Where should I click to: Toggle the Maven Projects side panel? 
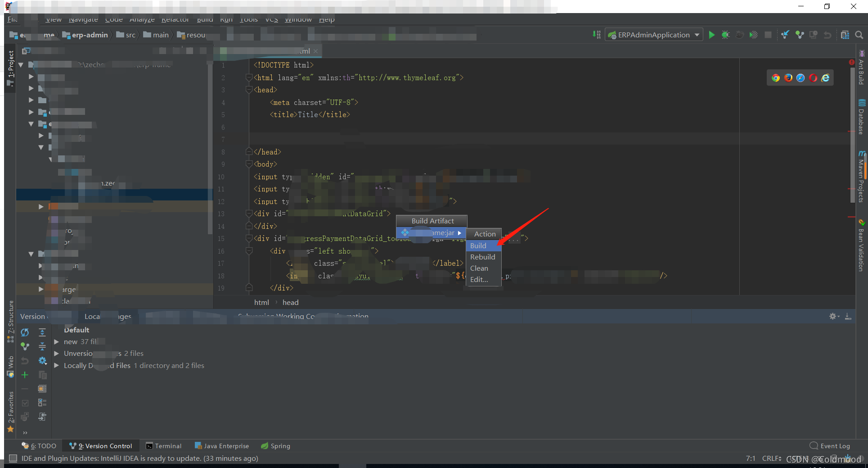click(861, 177)
